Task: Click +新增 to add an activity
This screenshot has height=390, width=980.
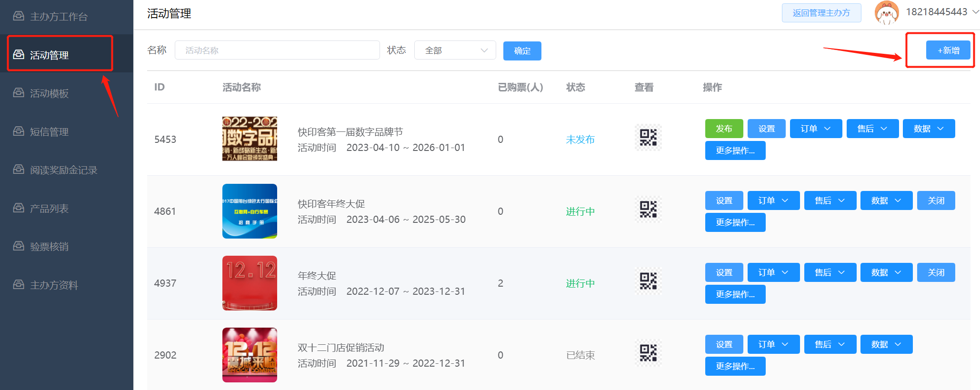Action: point(948,50)
